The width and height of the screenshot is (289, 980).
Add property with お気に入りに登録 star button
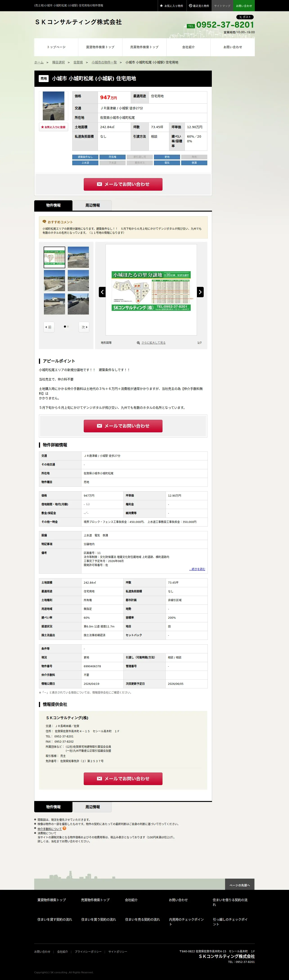coord(54,127)
